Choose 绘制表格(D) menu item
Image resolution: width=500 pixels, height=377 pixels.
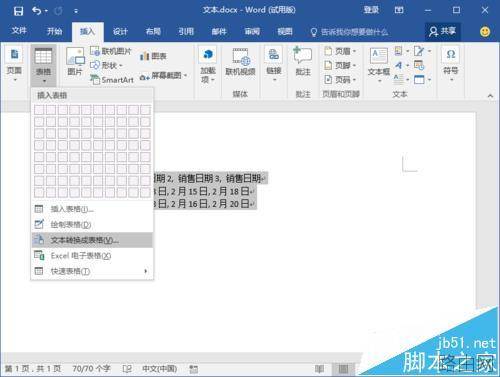point(92,225)
